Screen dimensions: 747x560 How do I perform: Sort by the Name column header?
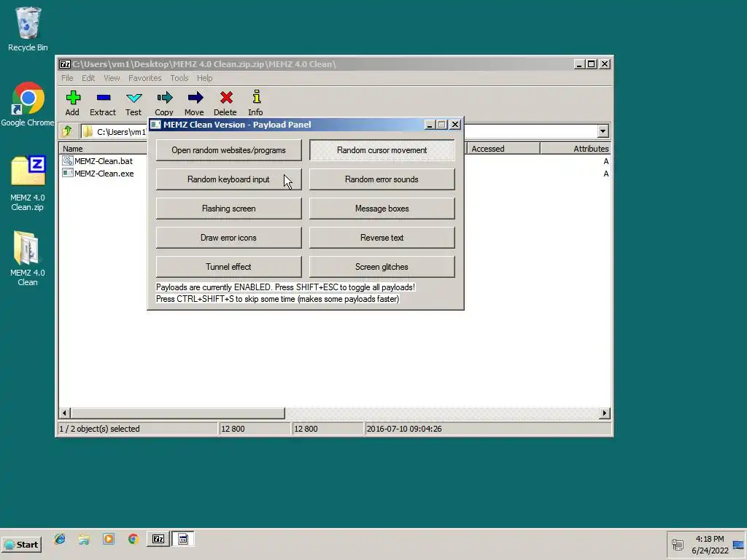104,149
